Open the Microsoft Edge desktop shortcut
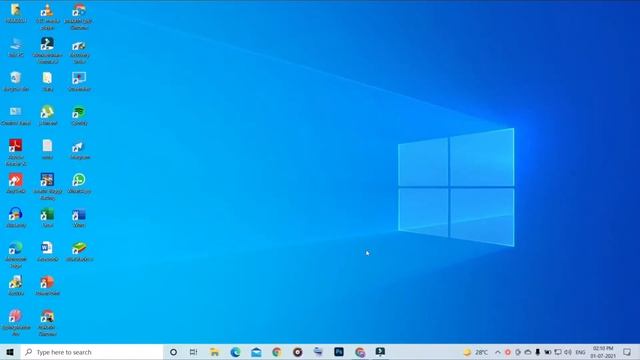 pos(16,254)
